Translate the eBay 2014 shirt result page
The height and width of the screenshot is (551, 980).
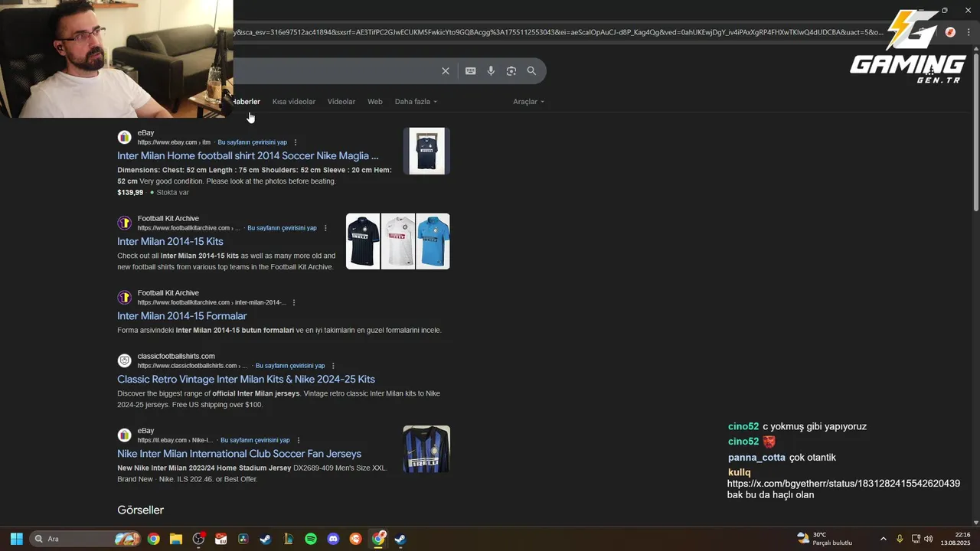tap(252, 142)
